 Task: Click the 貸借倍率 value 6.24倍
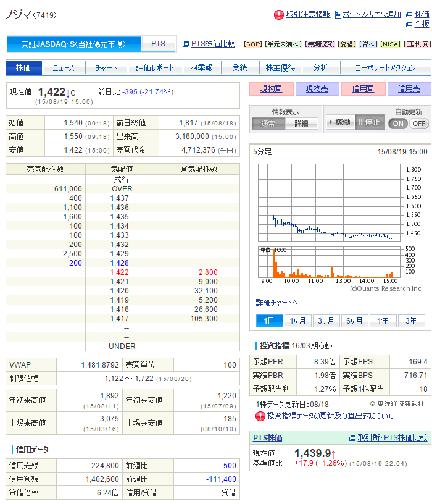point(107,493)
